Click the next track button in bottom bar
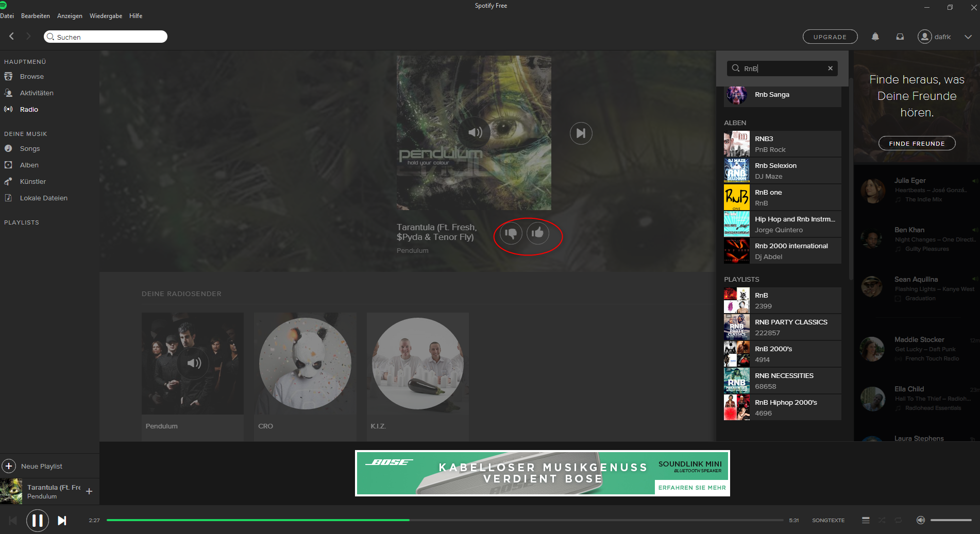Image resolution: width=980 pixels, height=534 pixels. (x=62, y=521)
